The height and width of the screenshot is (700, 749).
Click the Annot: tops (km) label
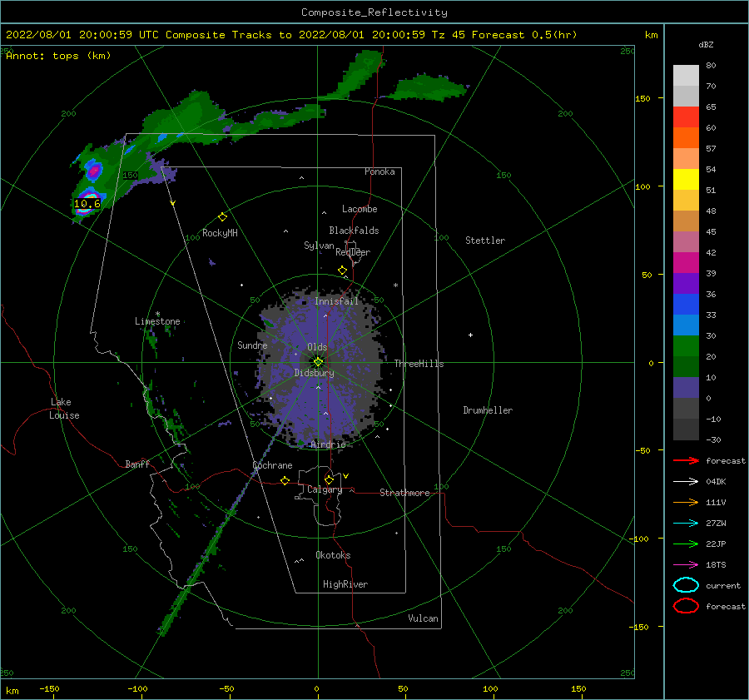tap(58, 56)
